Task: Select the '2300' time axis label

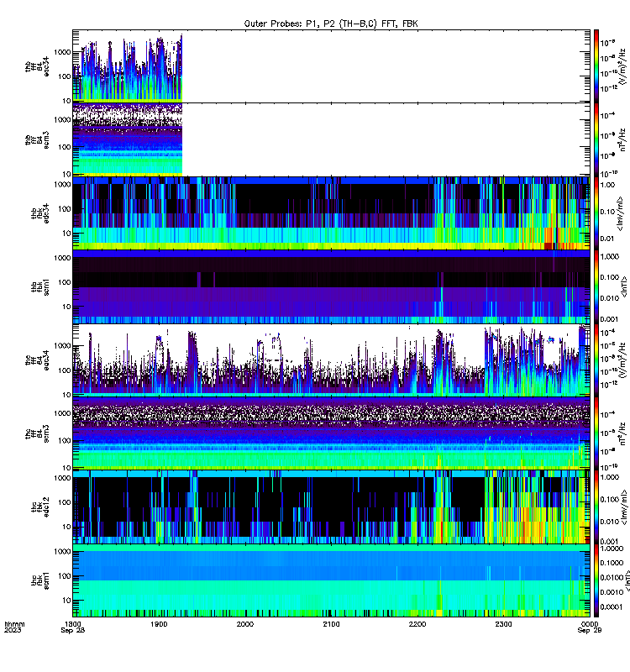Action: pyautogui.click(x=503, y=624)
